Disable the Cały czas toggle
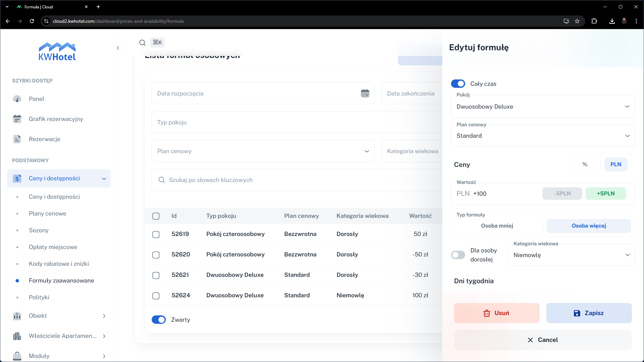The width and height of the screenshot is (644, 362). point(458,84)
